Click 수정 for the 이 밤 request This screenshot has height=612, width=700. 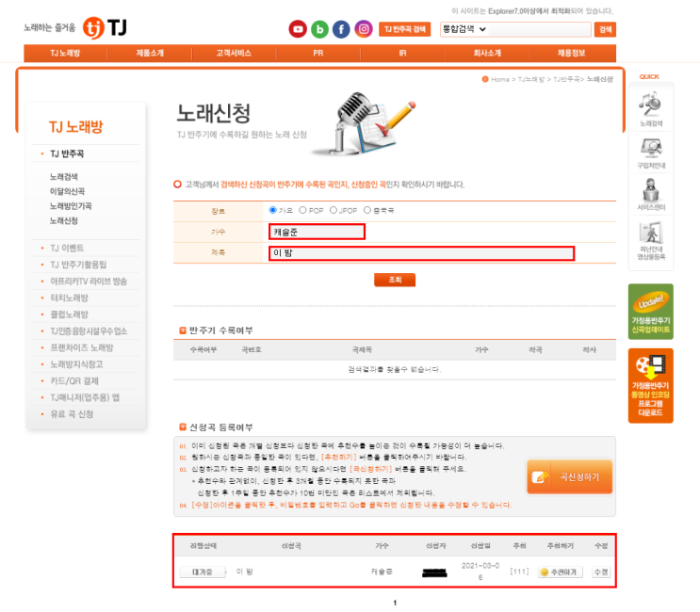(x=601, y=572)
